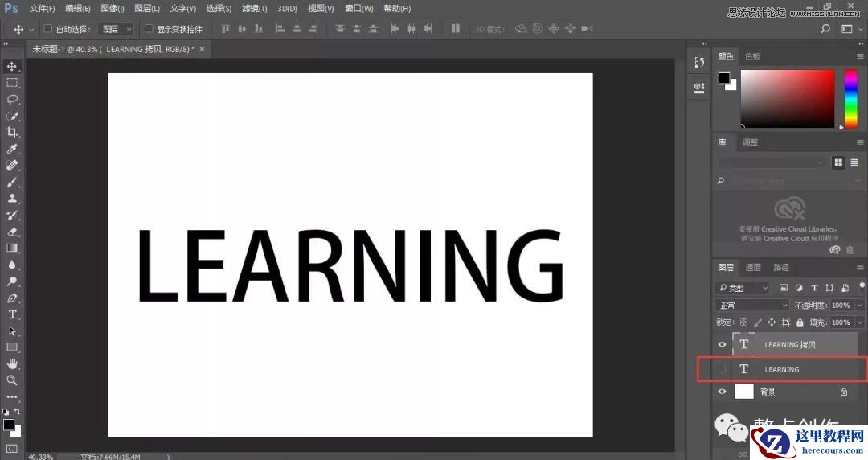Open the 窗口(W) menu
Viewport: 868px width, 460px height.
pos(358,8)
